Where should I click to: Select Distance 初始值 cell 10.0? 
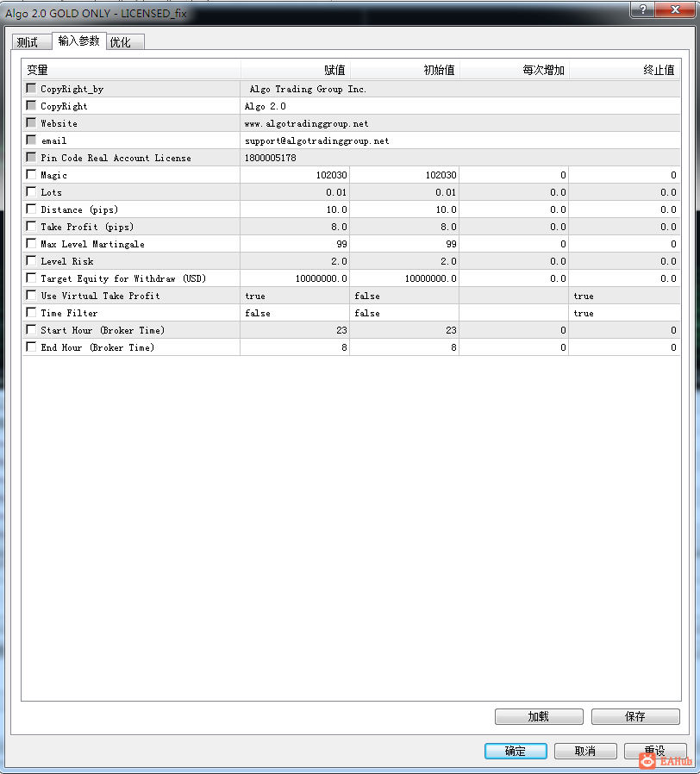coord(405,209)
